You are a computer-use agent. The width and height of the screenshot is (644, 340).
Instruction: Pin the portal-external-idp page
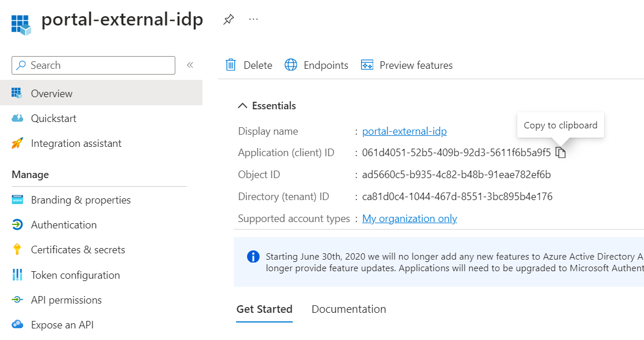click(228, 19)
